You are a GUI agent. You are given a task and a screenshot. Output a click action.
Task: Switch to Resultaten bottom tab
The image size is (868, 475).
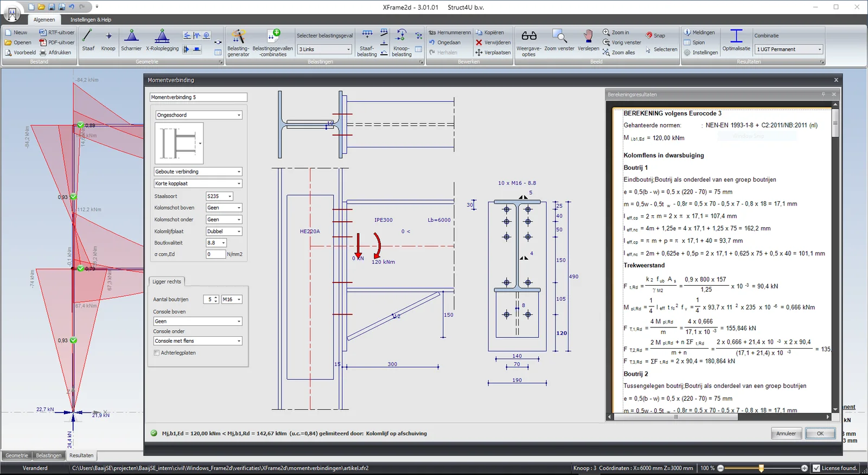point(81,455)
